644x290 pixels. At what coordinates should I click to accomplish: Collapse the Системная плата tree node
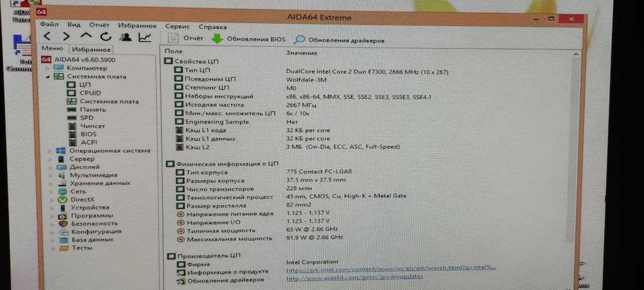pyautogui.click(x=48, y=77)
